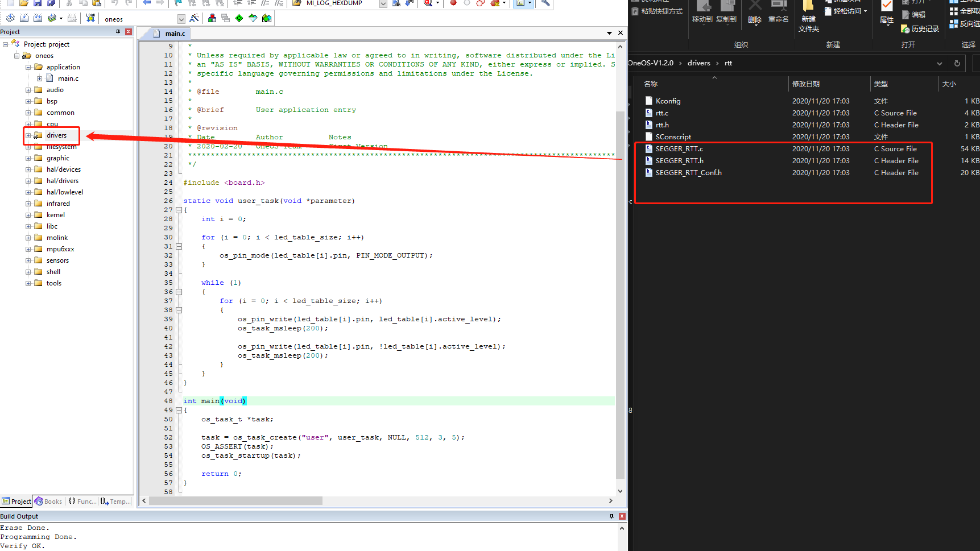Collapse the oneos target node
The image size is (980, 551).
coord(16,56)
